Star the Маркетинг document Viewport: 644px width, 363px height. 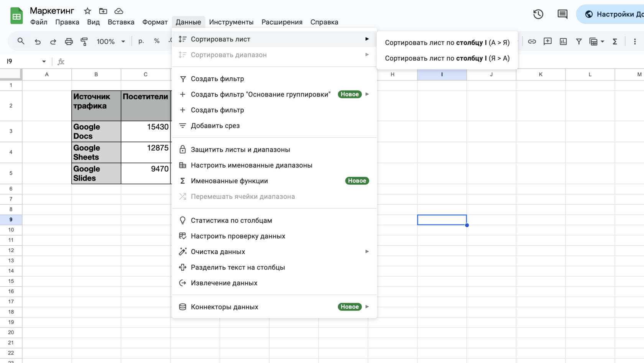pos(87,11)
